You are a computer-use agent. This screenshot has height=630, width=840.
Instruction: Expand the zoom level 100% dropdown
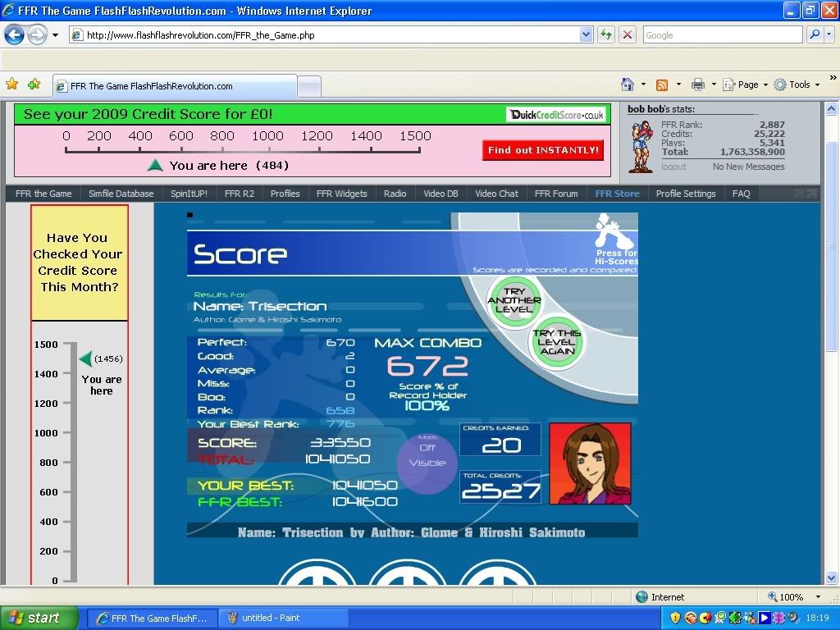coord(817,597)
